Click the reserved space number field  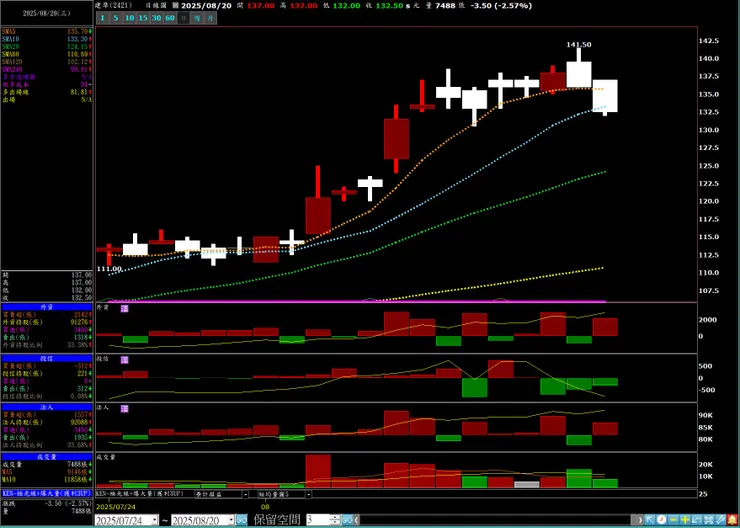[x=318, y=520]
